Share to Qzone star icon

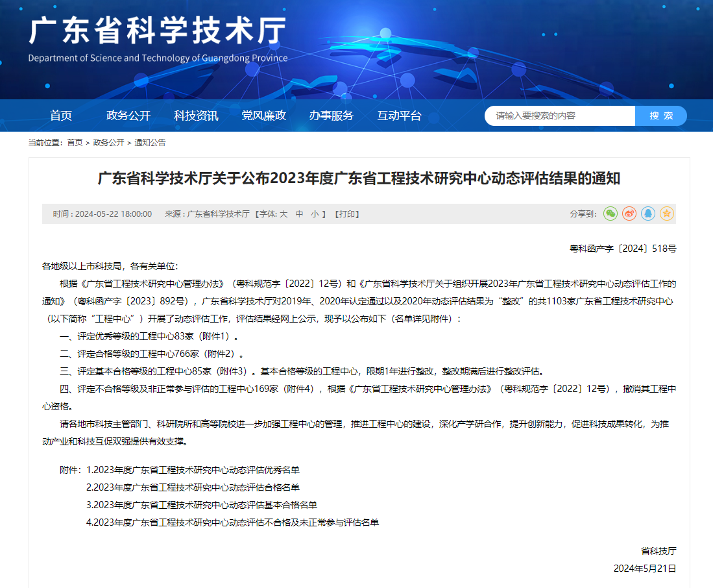coord(667,214)
